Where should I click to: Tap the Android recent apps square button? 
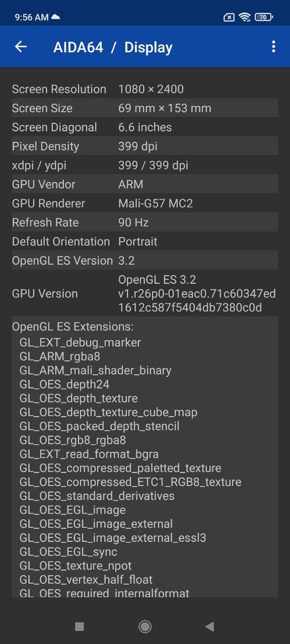(x=79, y=626)
